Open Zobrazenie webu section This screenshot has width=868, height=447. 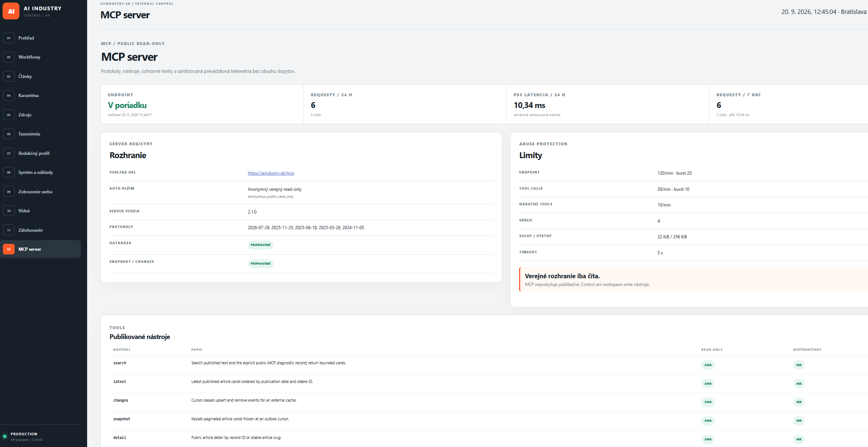(x=40, y=192)
